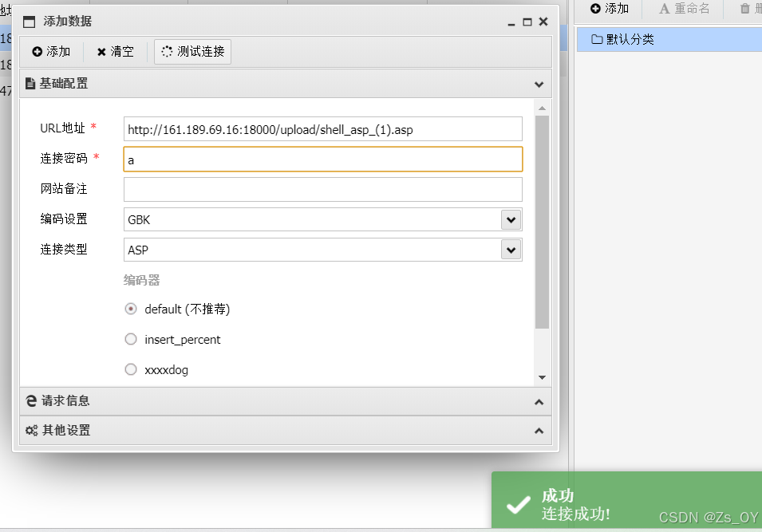Click the 清空 clear button
Image resolution: width=762 pixels, height=532 pixels.
click(115, 52)
